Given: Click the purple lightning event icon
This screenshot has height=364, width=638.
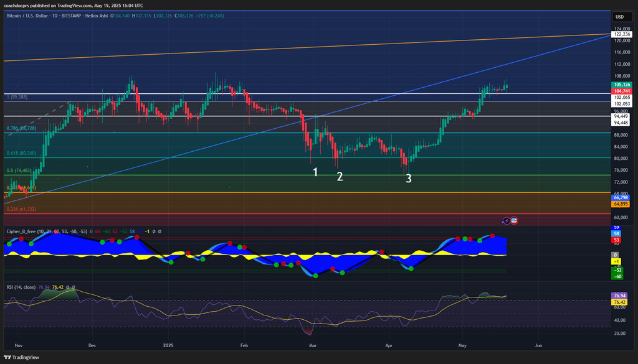Looking at the screenshot, I should click(507, 220).
